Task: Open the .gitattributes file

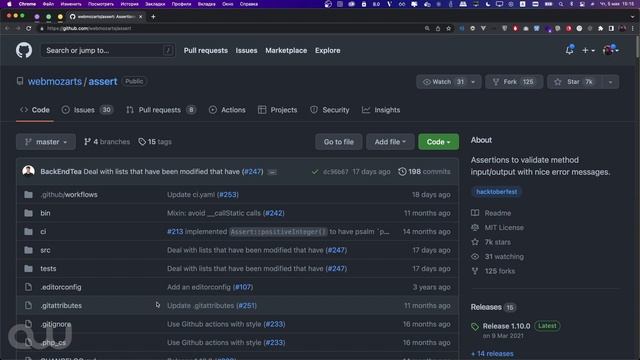Action: click(x=61, y=306)
